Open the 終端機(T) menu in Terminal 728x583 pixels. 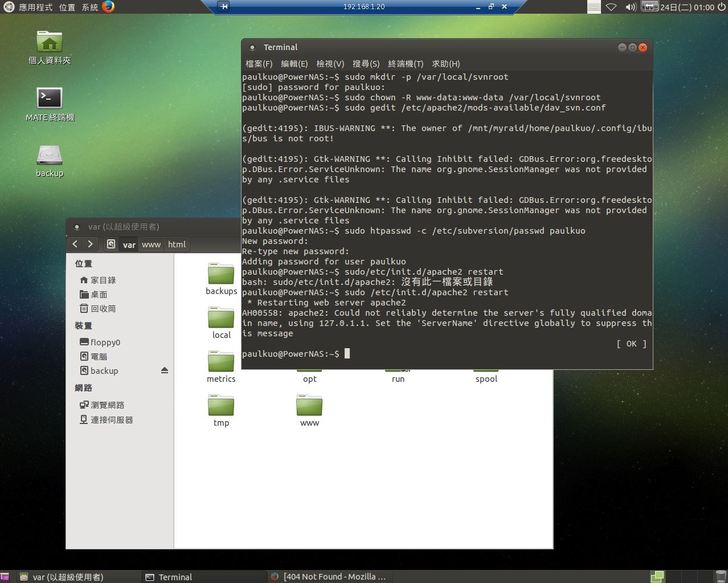(405, 64)
